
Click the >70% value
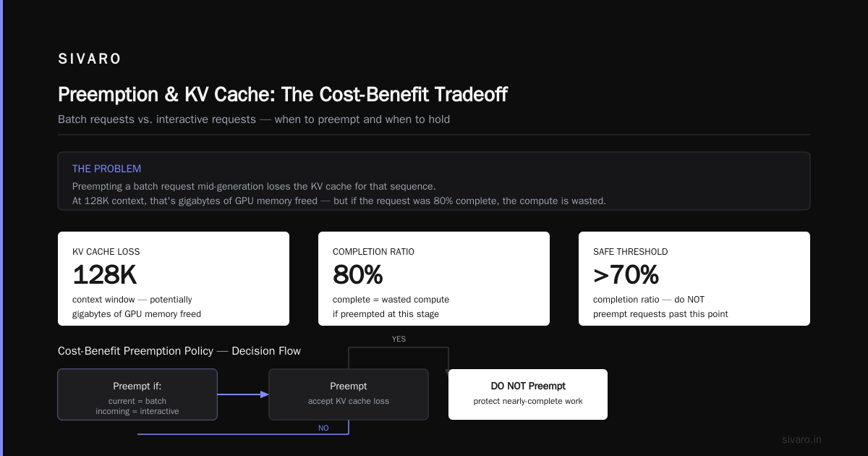[x=626, y=275]
